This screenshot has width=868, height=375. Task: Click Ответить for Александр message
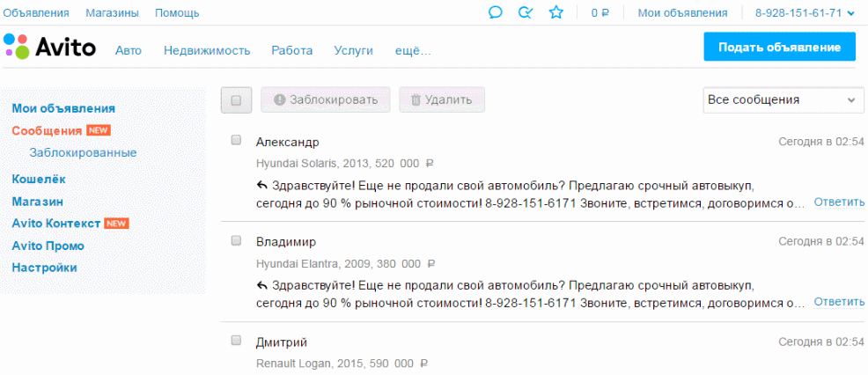pos(839,202)
